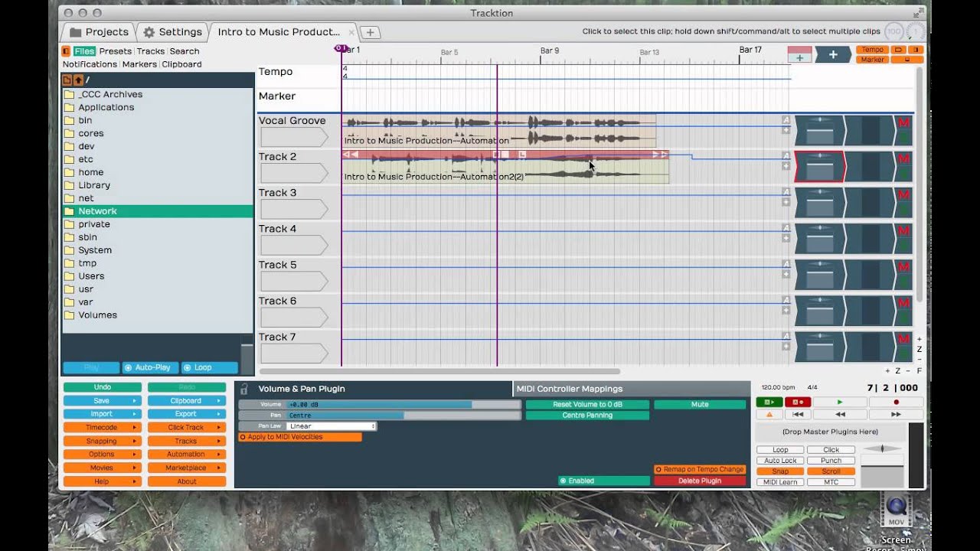Select the Track 2 volume and pan plugin
The height and width of the screenshot is (551, 980).
click(x=819, y=167)
